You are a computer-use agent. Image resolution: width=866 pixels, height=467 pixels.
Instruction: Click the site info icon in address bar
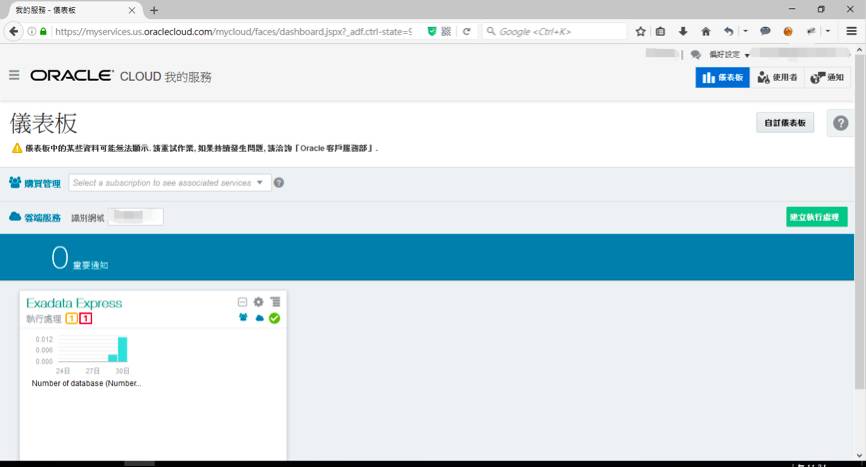pyautogui.click(x=31, y=31)
